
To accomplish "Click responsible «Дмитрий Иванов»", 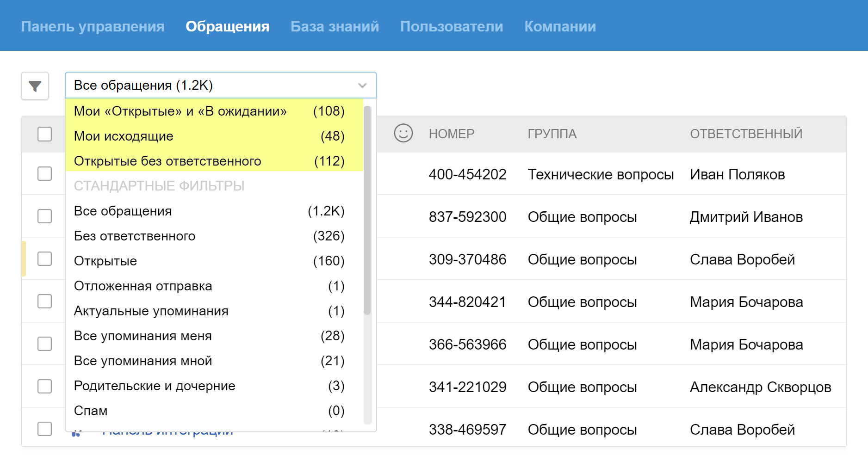I will click(746, 217).
